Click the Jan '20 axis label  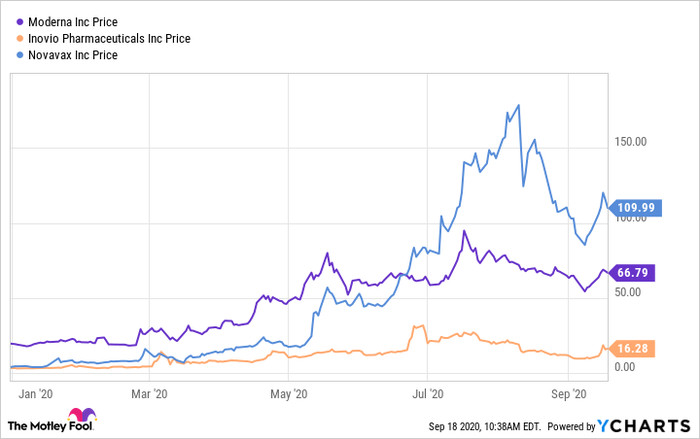[x=33, y=393]
